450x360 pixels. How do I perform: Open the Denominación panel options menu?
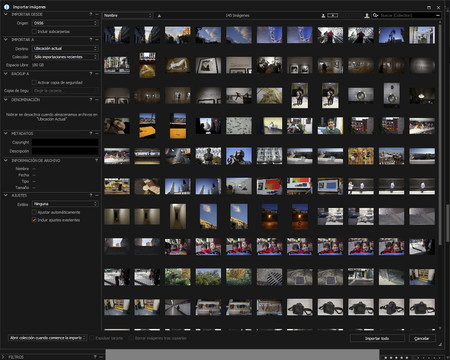coord(97,100)
